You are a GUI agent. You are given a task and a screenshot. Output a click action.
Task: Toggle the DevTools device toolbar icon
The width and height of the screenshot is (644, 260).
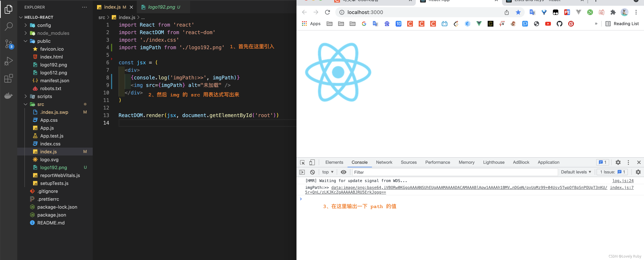coord(312,162)
